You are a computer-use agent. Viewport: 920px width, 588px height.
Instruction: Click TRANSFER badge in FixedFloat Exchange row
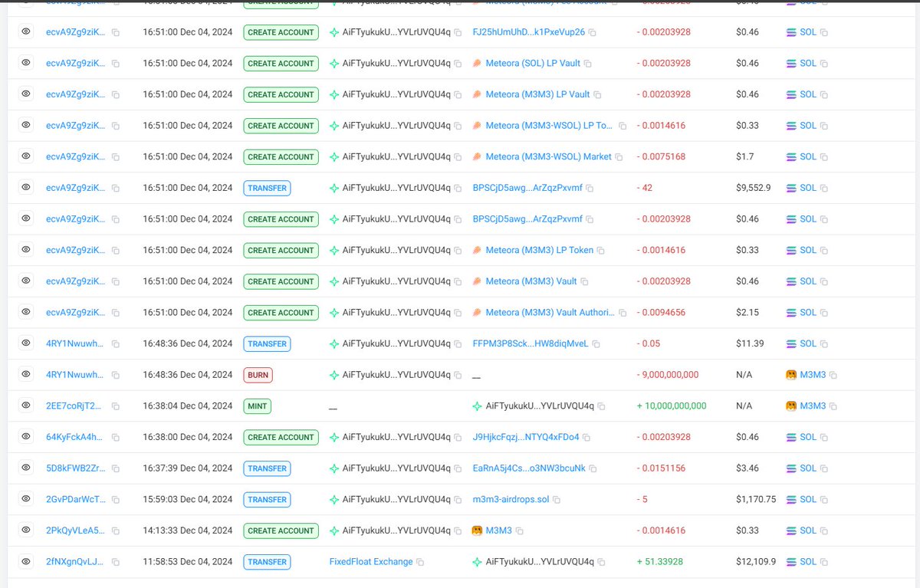click(x=267, y=561)
